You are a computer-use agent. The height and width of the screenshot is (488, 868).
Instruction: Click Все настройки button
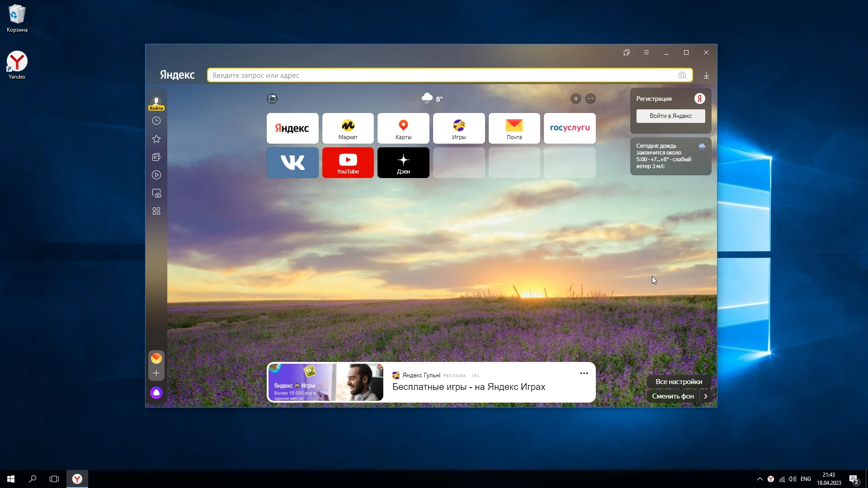tap(679, 382)
